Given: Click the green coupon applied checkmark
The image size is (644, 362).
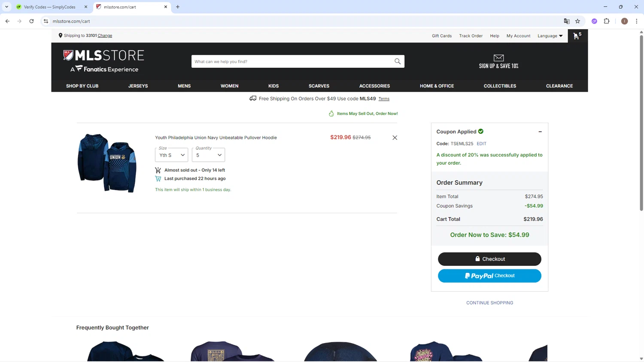Looking at the screenshot, I should [481, 131].
